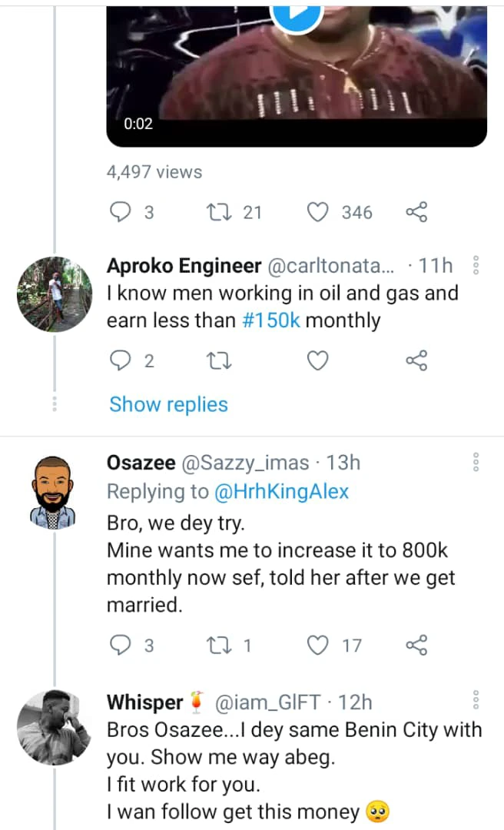Retweet the video tweet with 21 retweets
Viewport: 504px width, 830px height.
tap(219, 212)
